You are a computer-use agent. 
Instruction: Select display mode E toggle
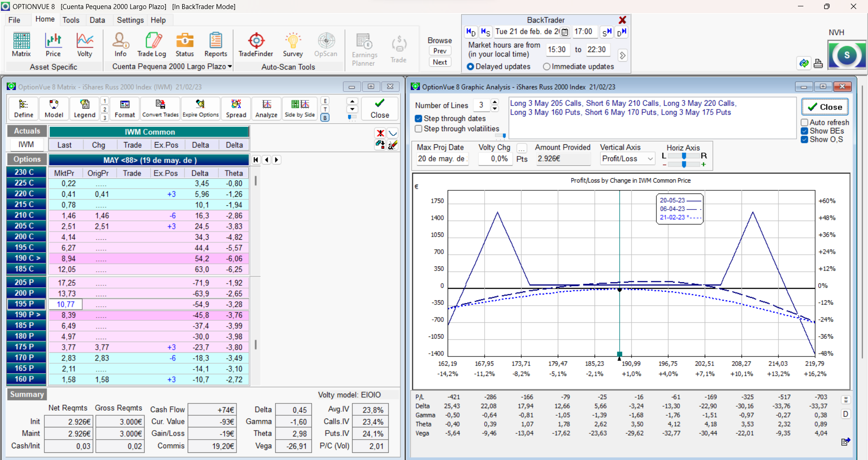325,101
